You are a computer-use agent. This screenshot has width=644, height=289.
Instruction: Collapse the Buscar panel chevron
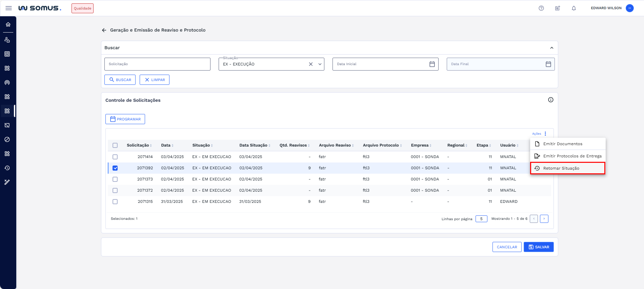tap(551, 48)
